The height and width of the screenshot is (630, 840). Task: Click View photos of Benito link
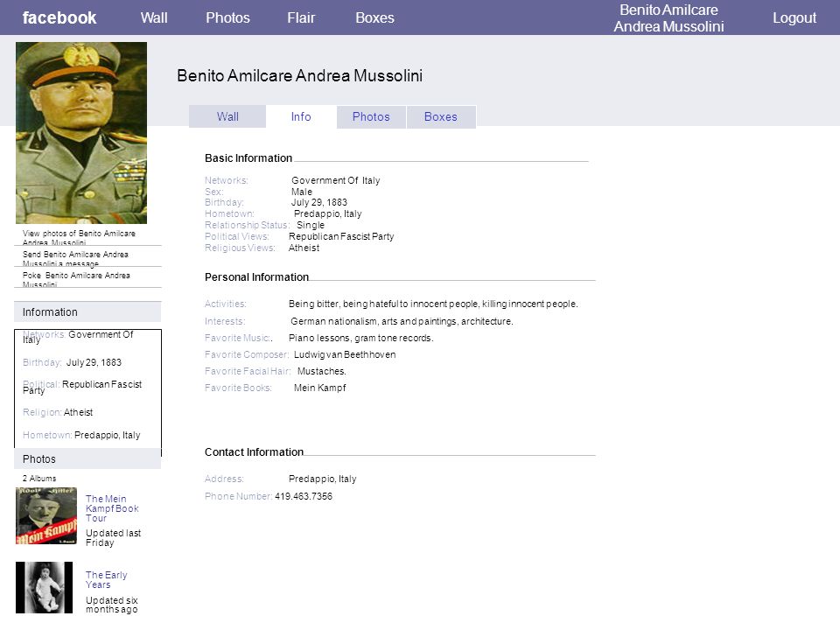(80, 238)
